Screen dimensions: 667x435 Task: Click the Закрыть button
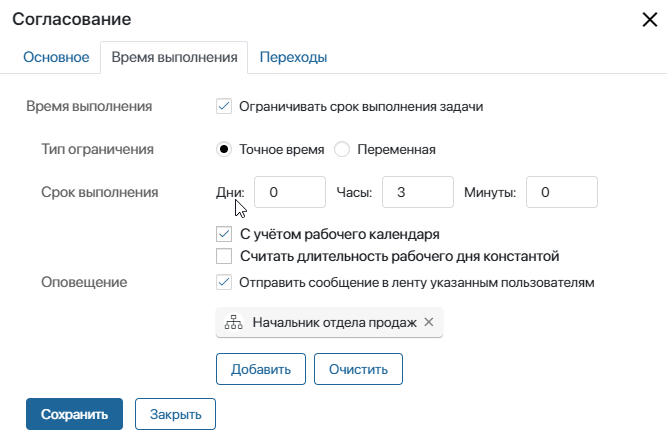point(175,414)
